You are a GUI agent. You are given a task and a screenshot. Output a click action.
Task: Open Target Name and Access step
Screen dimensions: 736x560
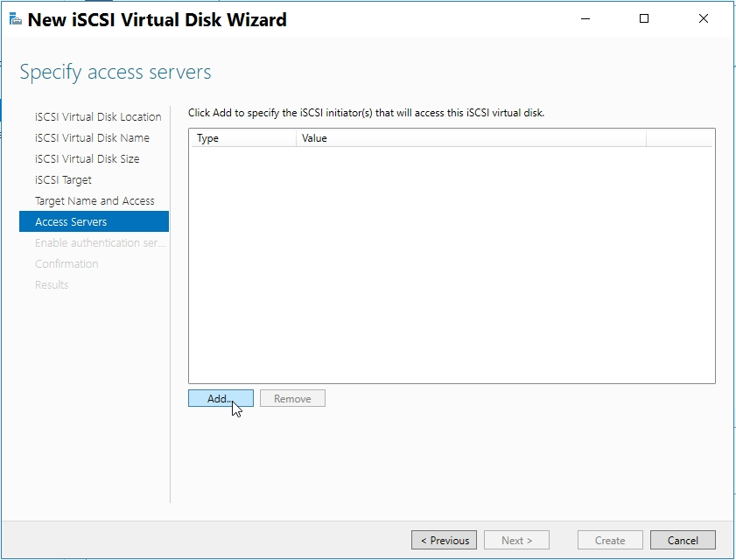pyautogui.click(x=94, y=201)
